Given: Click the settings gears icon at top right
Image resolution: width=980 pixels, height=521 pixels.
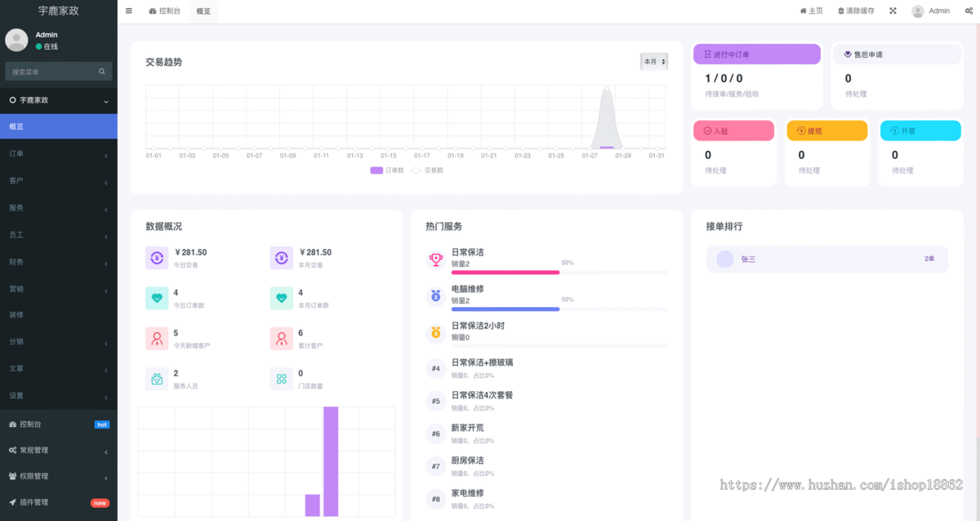Looking at the screenshot, I should 969,11.
